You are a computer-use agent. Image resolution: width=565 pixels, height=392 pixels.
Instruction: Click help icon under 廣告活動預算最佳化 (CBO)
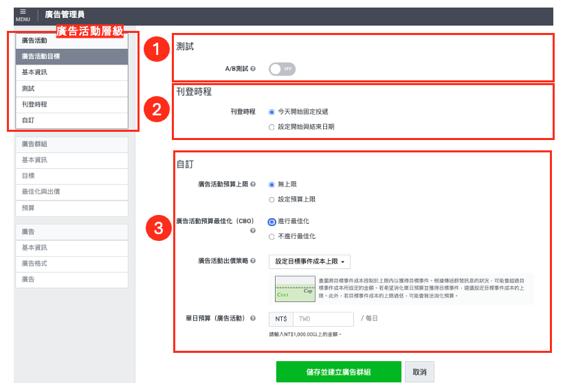point(253,231)
